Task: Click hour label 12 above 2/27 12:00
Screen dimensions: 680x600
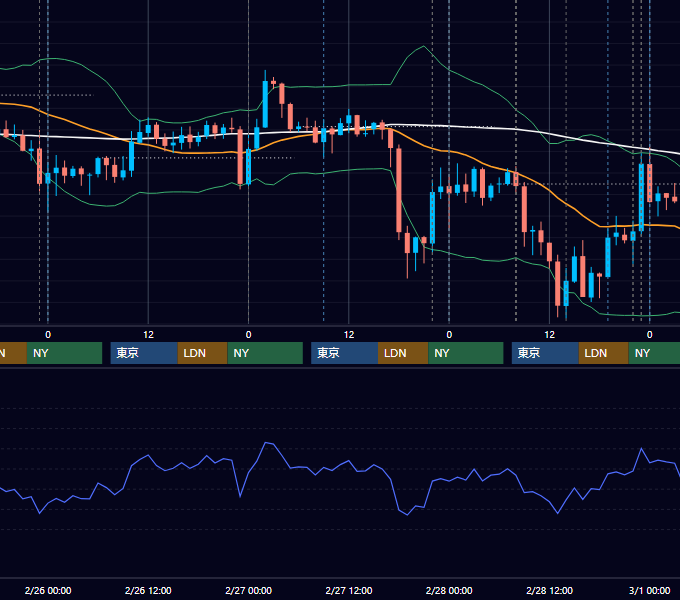Action: point(349,335)
